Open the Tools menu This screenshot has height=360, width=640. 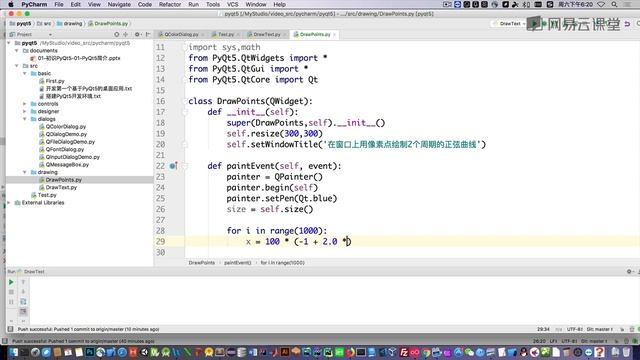[x=213, y=4]
